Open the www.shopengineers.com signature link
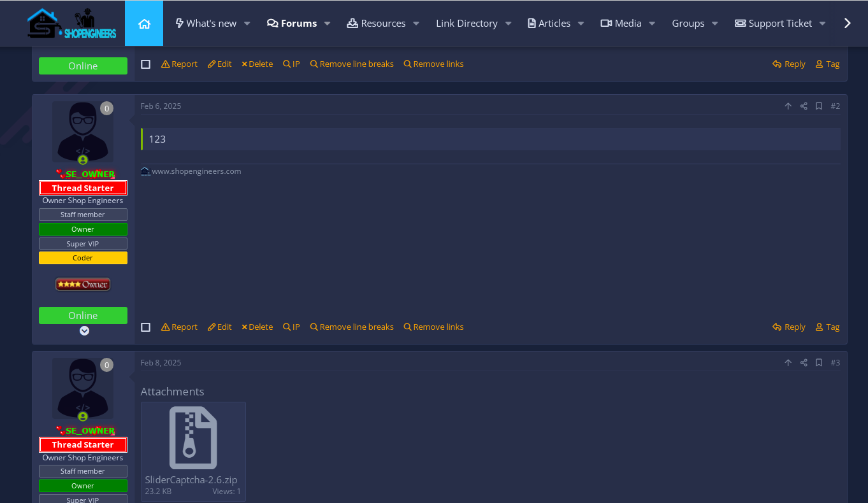The image size is (868, 503). point(196,171)
